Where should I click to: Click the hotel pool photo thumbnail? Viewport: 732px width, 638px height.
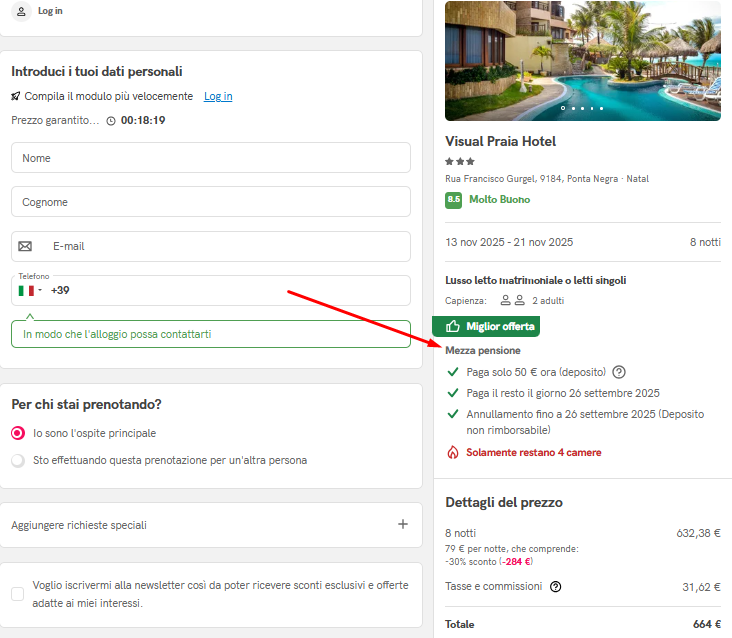click(x=583, y=61)
